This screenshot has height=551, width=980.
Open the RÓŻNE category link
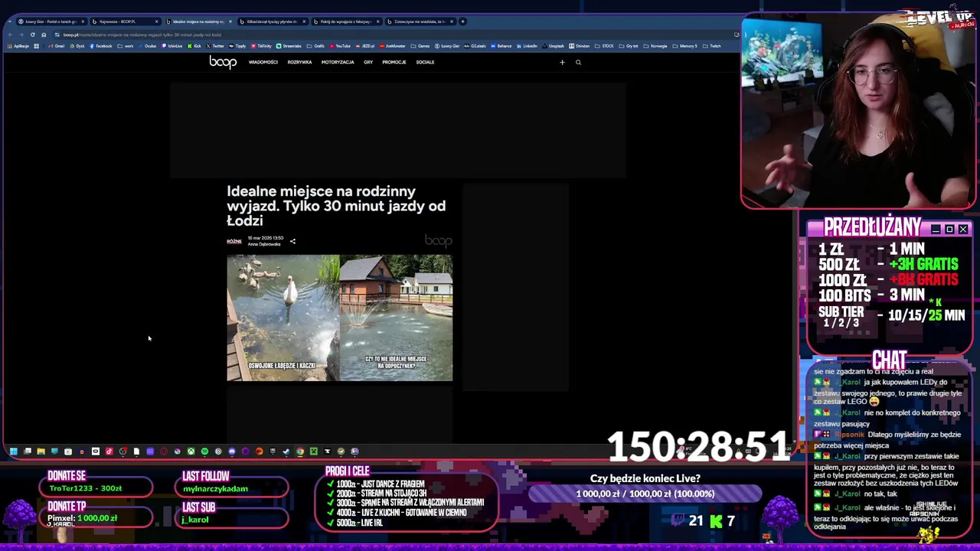[234, 241]
